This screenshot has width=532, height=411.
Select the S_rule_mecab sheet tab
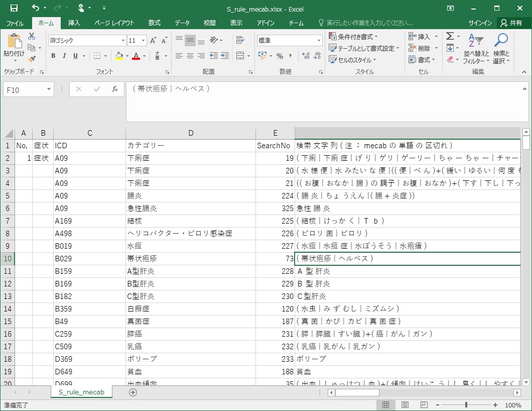click(x=81, y=392)
